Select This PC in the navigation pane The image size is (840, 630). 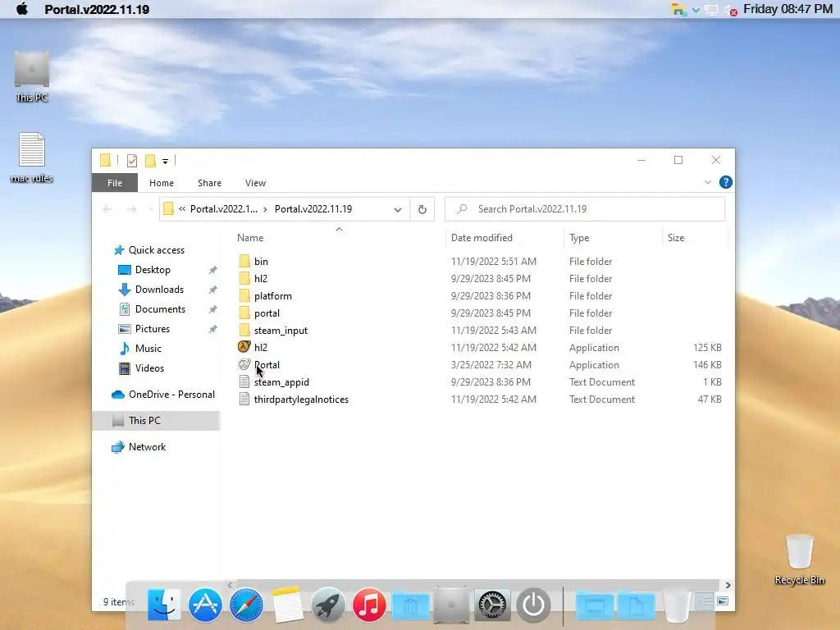pos(156,421)
